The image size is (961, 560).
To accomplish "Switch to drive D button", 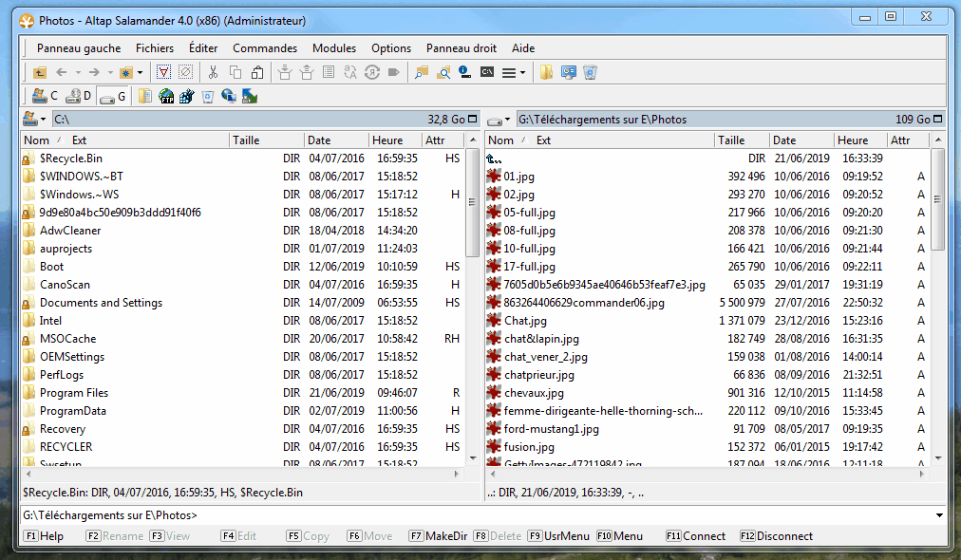I will [x=79, y=96].
